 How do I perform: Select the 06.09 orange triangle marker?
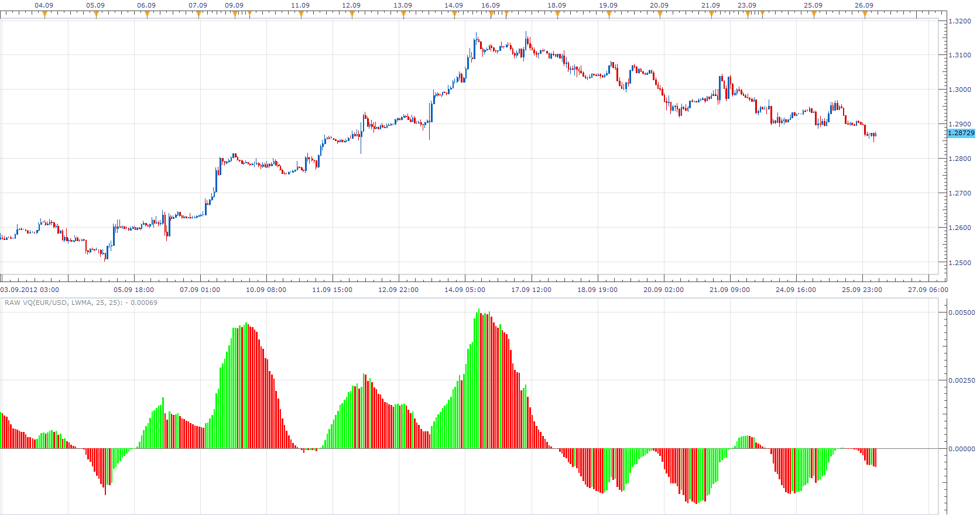point(147,15)
